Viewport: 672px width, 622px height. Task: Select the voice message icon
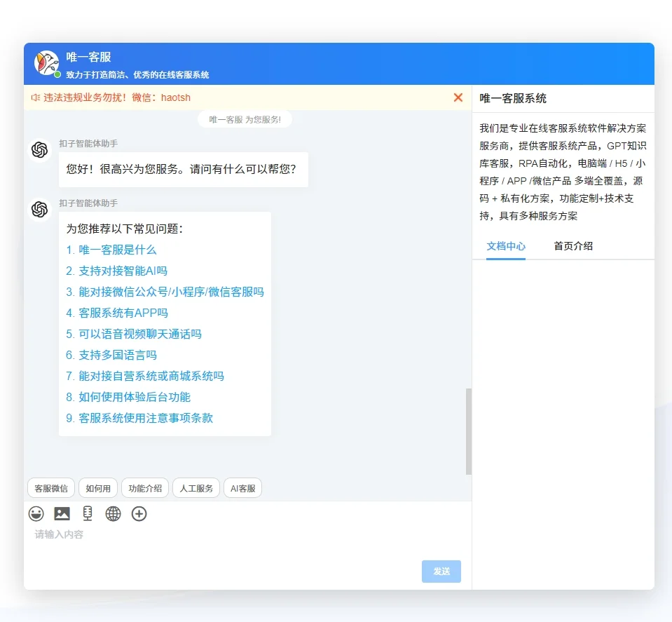[87, 513]
